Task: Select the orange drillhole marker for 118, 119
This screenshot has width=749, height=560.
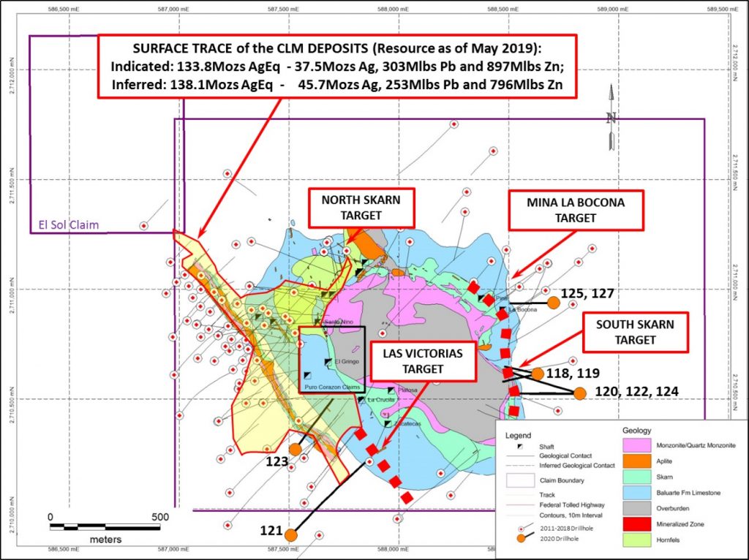Action: (x=538, y=374)
